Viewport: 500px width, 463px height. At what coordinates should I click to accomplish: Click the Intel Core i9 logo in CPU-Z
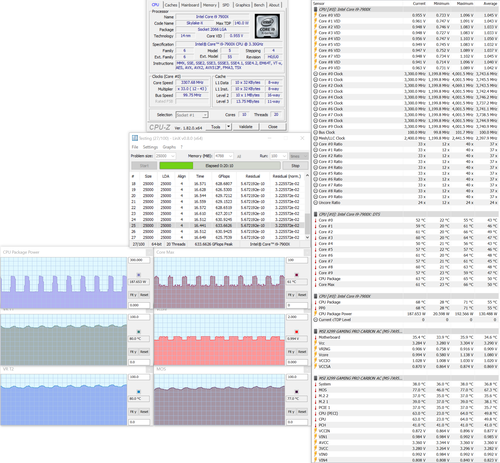[x=267, y=26]
